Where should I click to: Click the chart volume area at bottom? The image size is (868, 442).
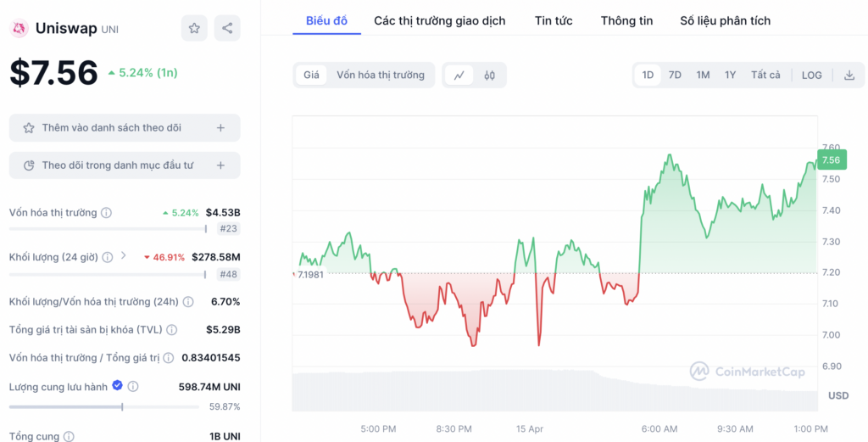click(554, 390)
